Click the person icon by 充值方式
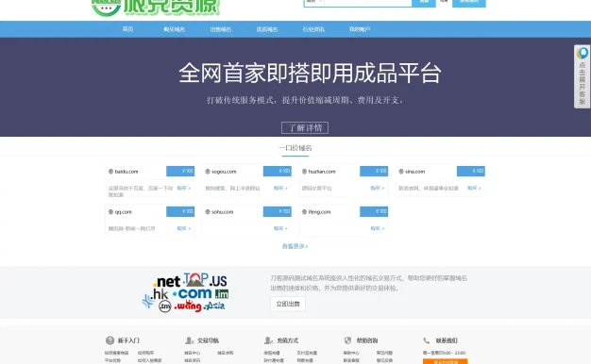The height and width of the screenshot is (364, 591). pos(268,340)
